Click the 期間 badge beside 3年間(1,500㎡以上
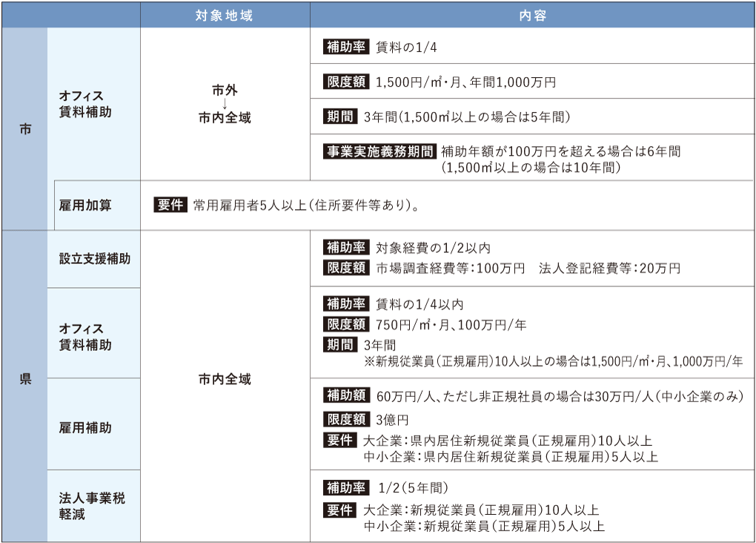 tap(340, 116)
